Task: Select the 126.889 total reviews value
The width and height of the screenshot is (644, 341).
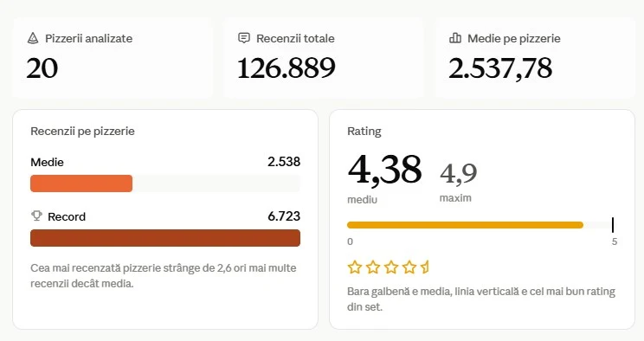Action: pyautogui.click(x=287, y=68)
